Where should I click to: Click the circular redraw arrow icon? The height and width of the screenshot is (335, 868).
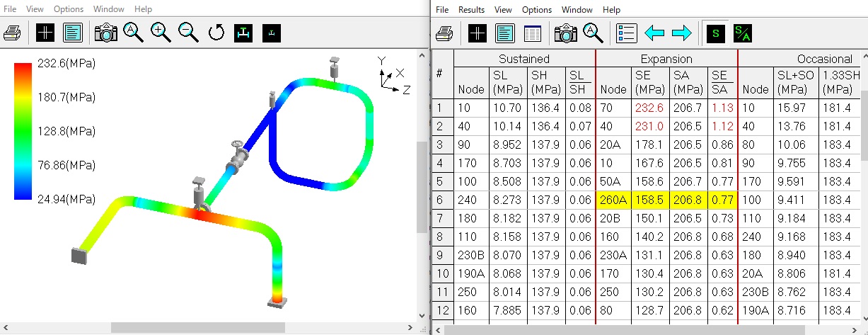(x=216, y=33)
